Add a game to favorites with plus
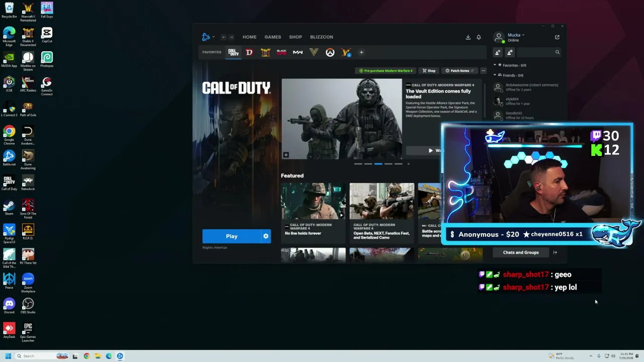The image size is (644, 362). (361, 52)
